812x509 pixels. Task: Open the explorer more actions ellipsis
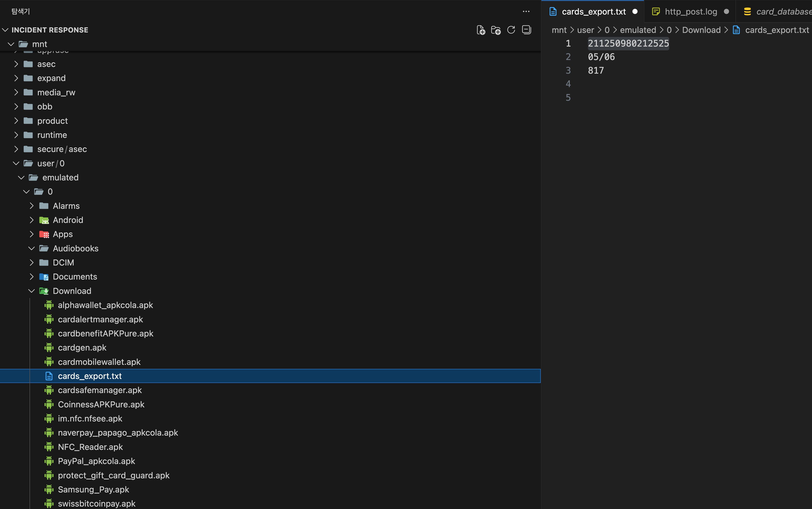point(526,11)
